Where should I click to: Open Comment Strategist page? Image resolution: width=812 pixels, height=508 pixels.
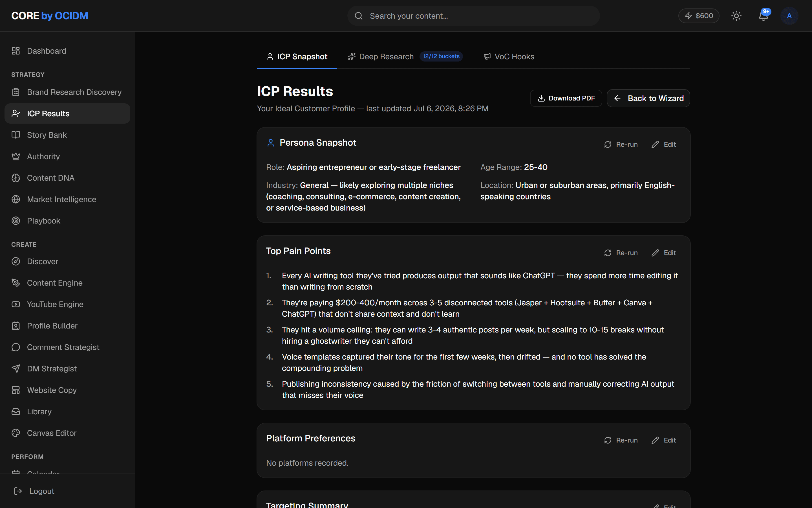pyautogui.click(x=67, y=347)
